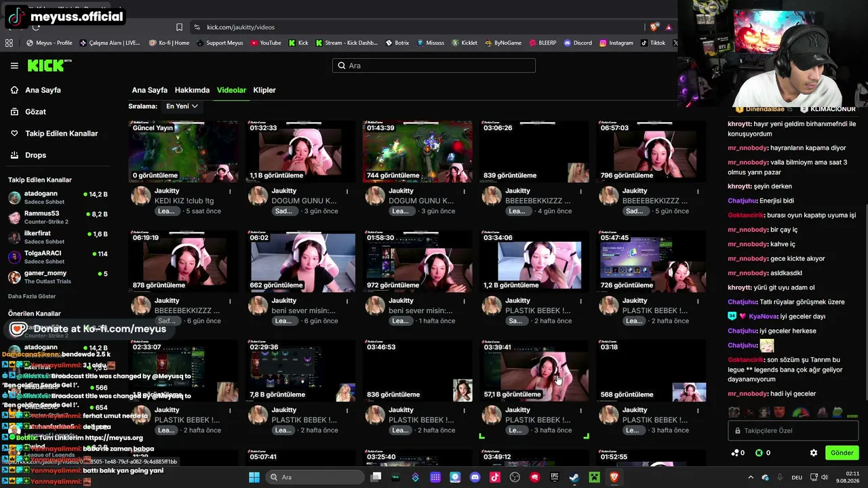Click the Windows taskbar search box
Screen dimensions: 868x488
(315, 477)
